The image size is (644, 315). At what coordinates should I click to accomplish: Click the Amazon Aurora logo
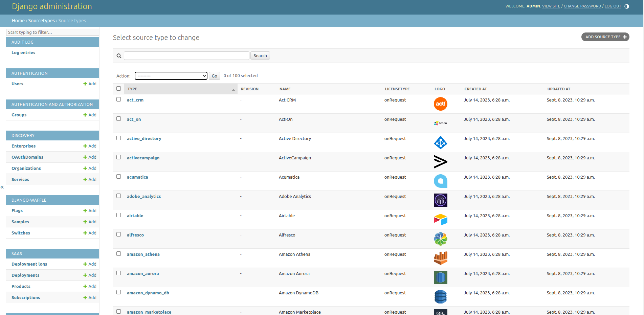tap(440, 277)
